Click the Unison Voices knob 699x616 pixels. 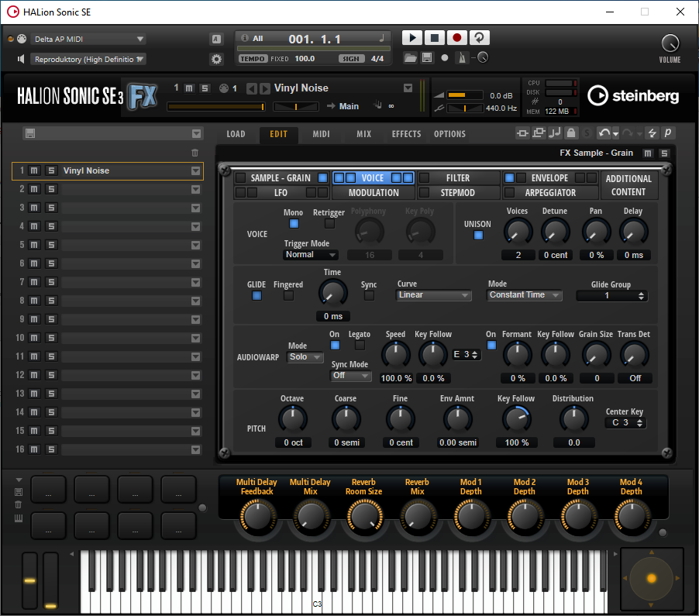click(518, 232)
